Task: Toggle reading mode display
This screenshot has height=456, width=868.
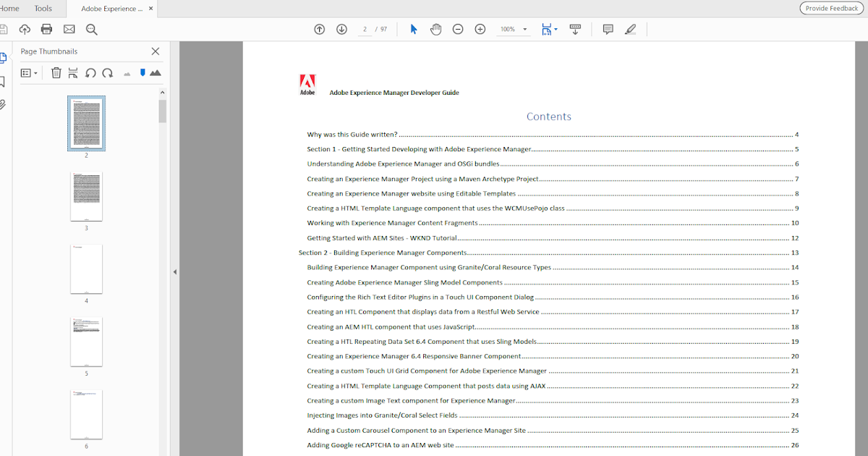Action: [x=575, y=29]
